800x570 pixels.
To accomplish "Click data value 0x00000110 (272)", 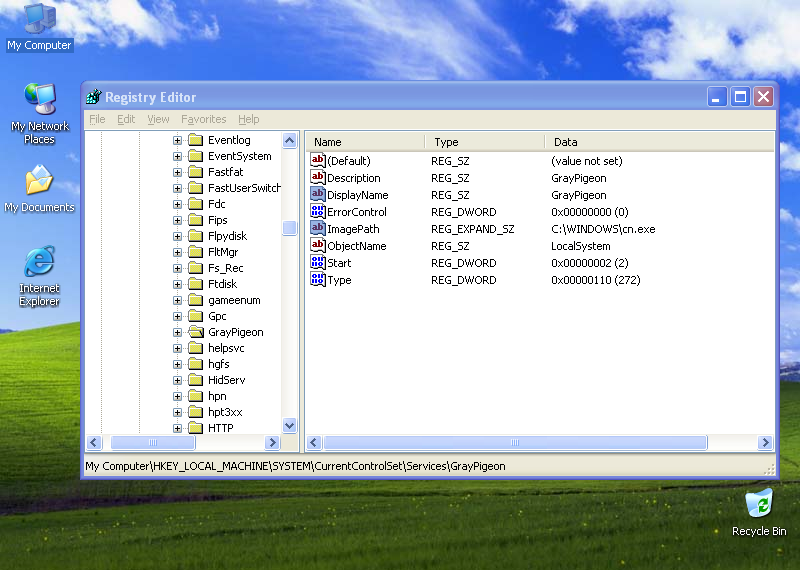I will [x=595, y=280].
